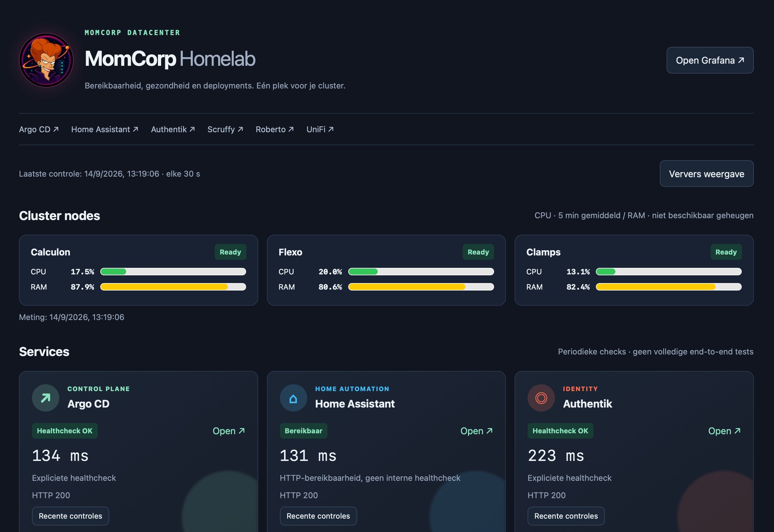The width and height of the screenshot is (774, 532).
Task: Click HTTP-bereikbaarheid description text
Action: point(370,478)
